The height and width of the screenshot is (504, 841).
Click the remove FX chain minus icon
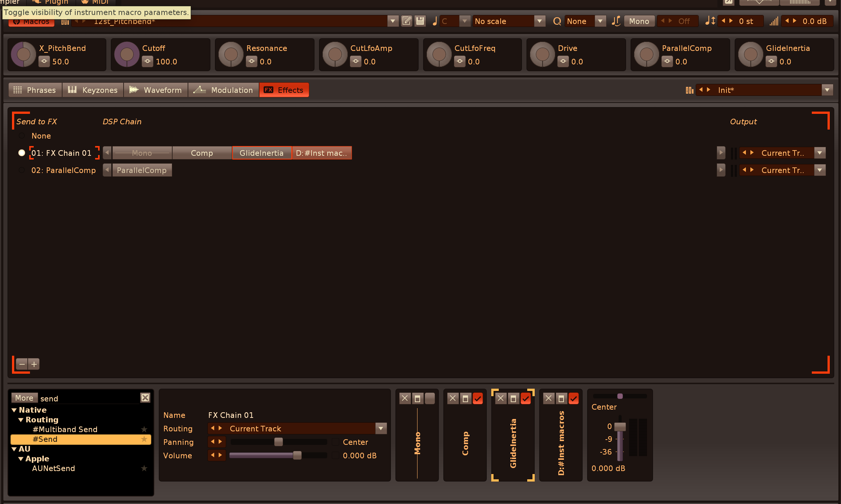click(22, 364)
